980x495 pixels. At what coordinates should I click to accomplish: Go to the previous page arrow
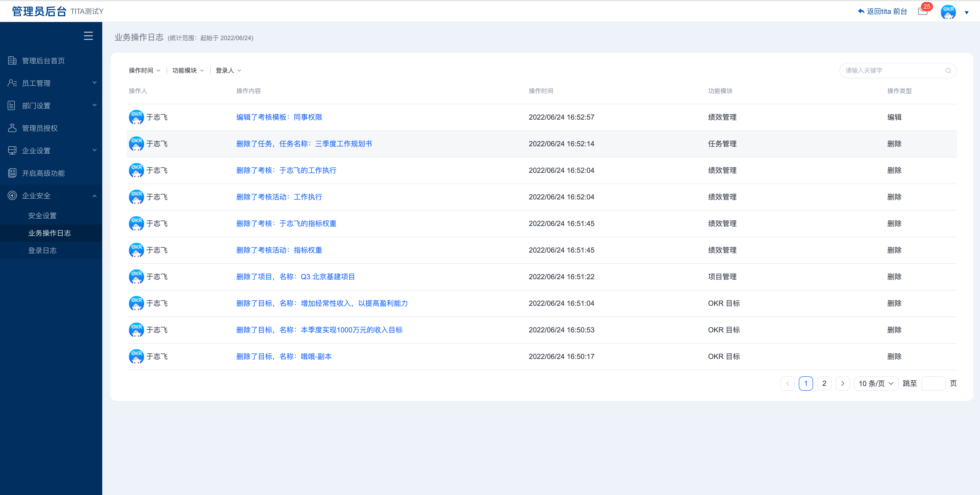click(x=788, y=384)
